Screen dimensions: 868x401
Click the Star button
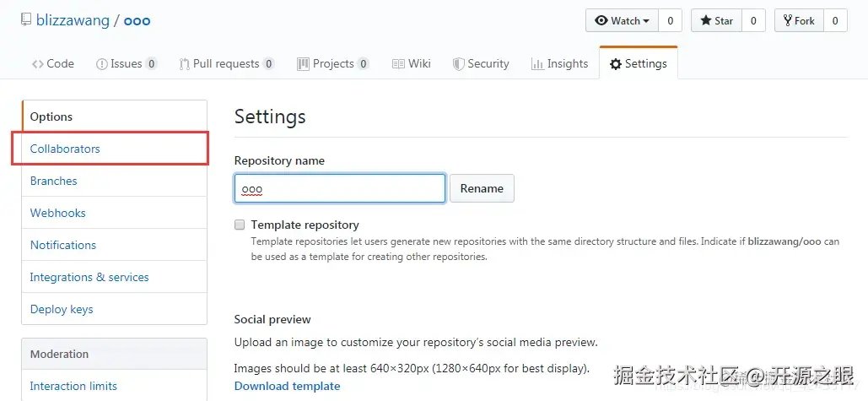[716, 21]
